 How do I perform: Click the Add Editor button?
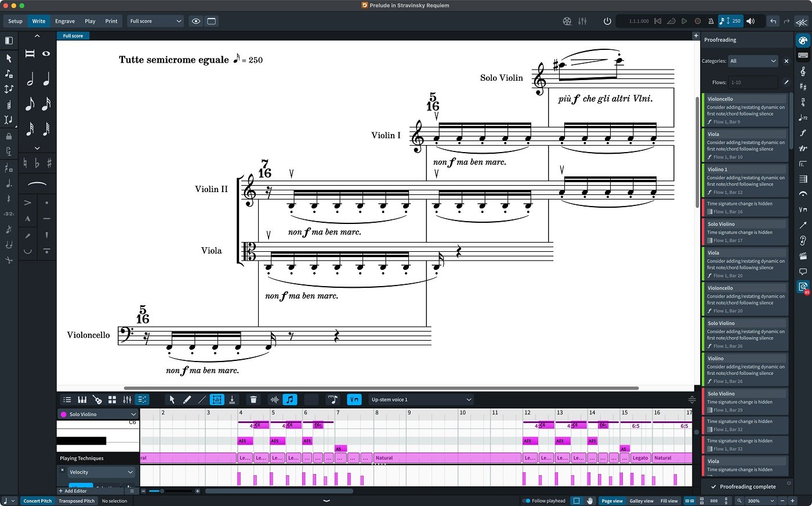pos(73,491)
